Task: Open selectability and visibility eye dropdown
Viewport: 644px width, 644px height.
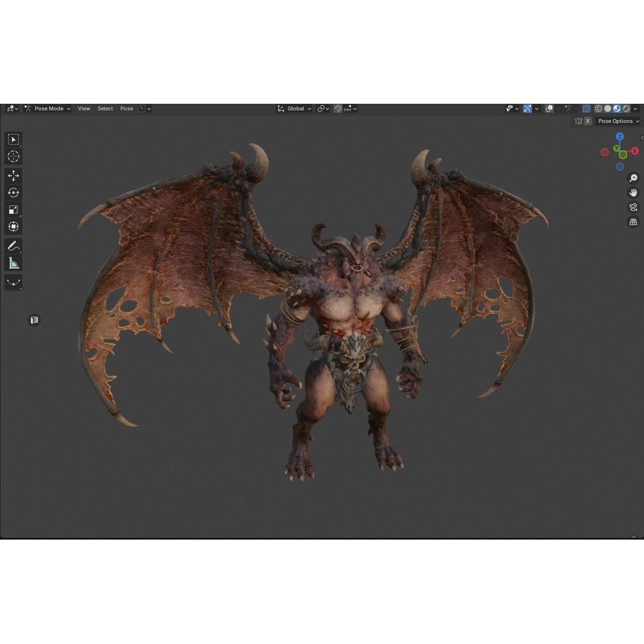Action: 512,109
